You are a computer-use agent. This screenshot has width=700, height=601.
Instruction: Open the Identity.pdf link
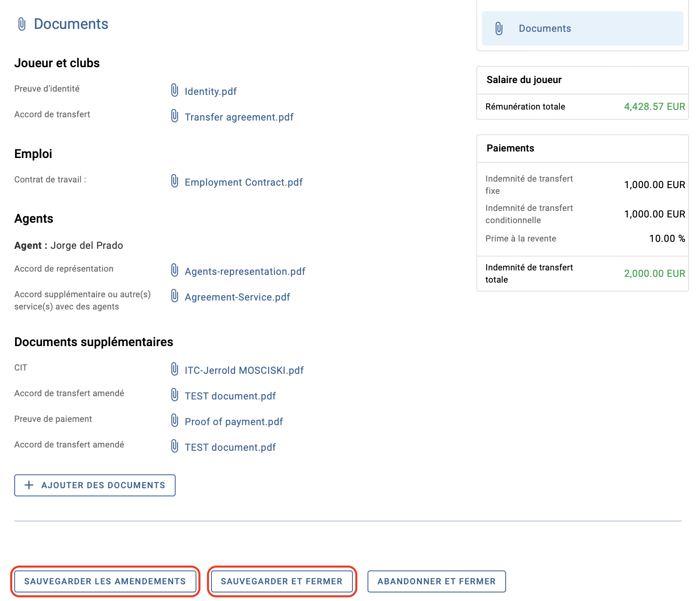(x=211, y=91)
